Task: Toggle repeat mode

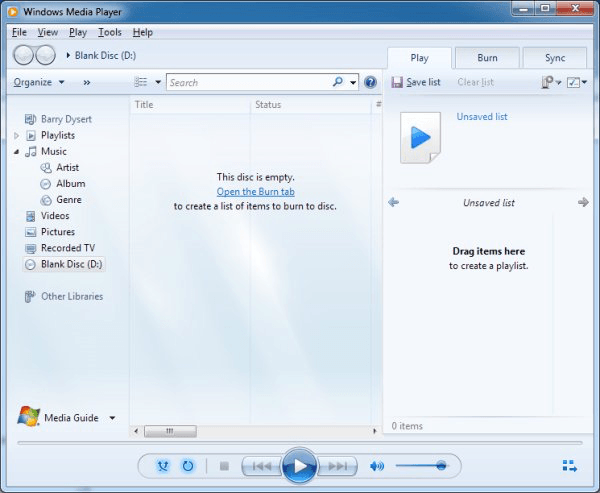Action: tap(188, 466)
